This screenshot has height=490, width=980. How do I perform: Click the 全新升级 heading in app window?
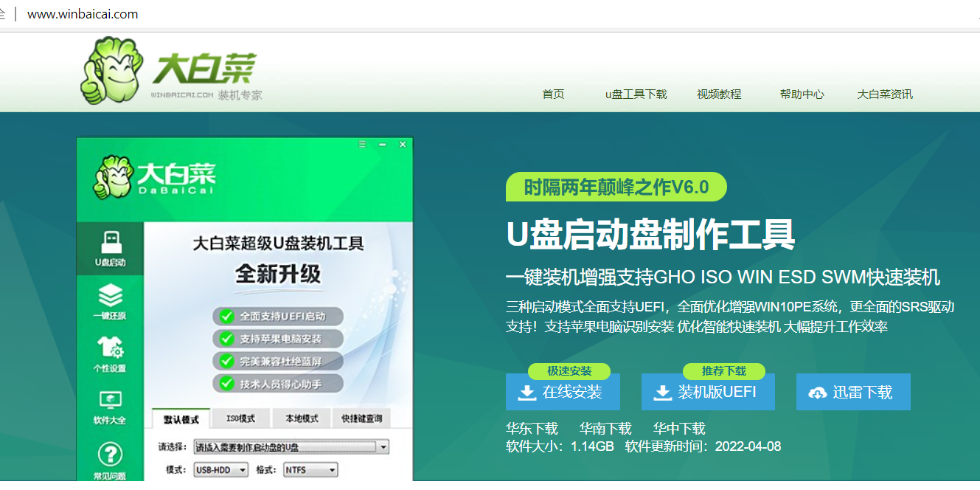[278, 275]
